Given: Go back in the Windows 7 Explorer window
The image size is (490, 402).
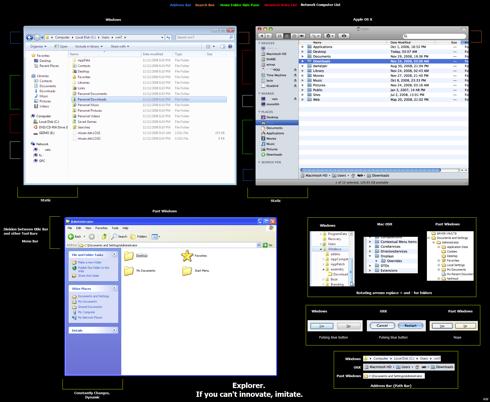Looking at the screenshot, I should (x=30, y=38).
